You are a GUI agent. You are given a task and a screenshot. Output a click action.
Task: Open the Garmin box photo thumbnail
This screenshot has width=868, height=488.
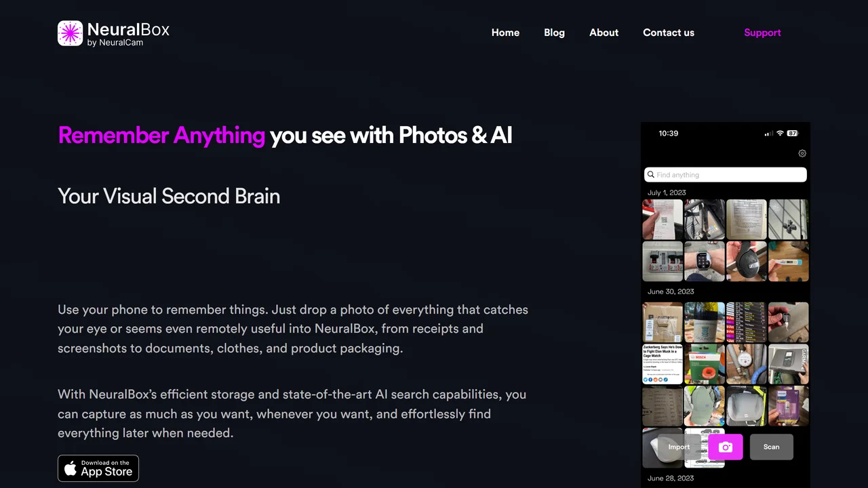[789, 364]
